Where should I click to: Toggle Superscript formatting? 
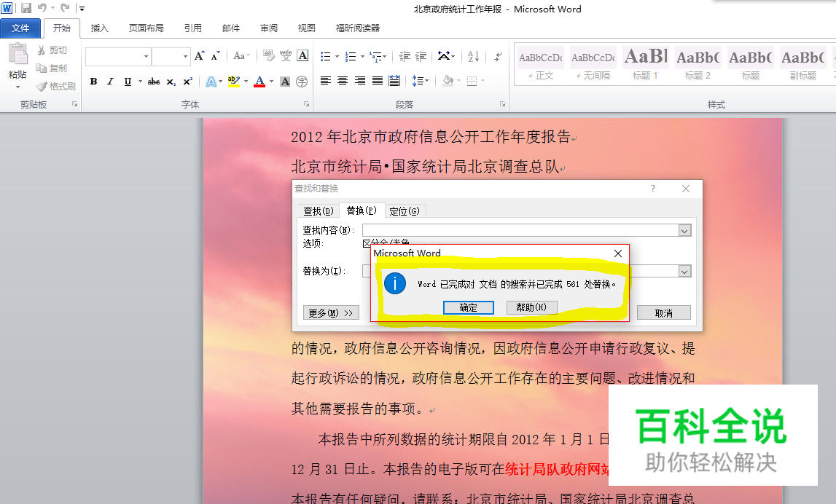(x=187, y=82)
